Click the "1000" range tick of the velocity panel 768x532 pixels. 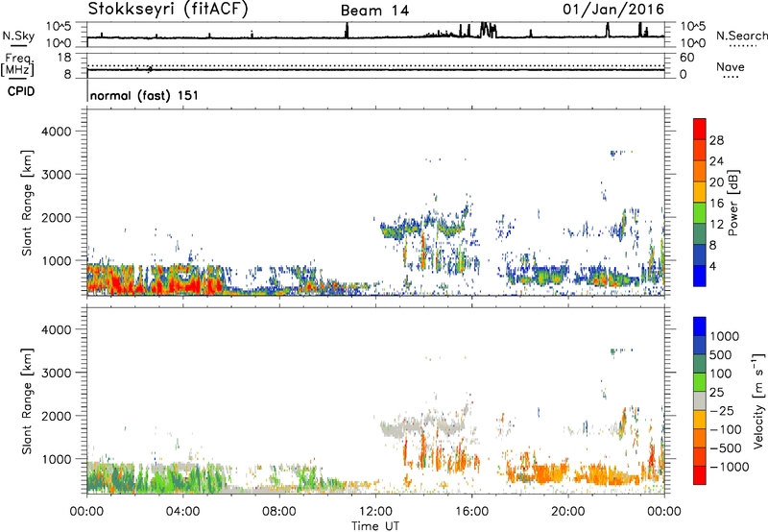coord(56,459)
